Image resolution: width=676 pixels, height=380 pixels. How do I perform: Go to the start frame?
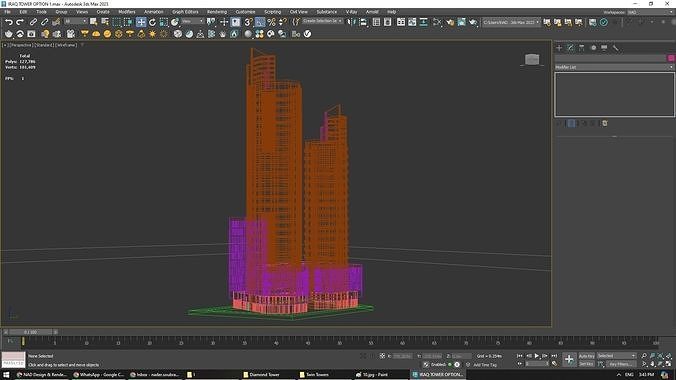[520, 356]
